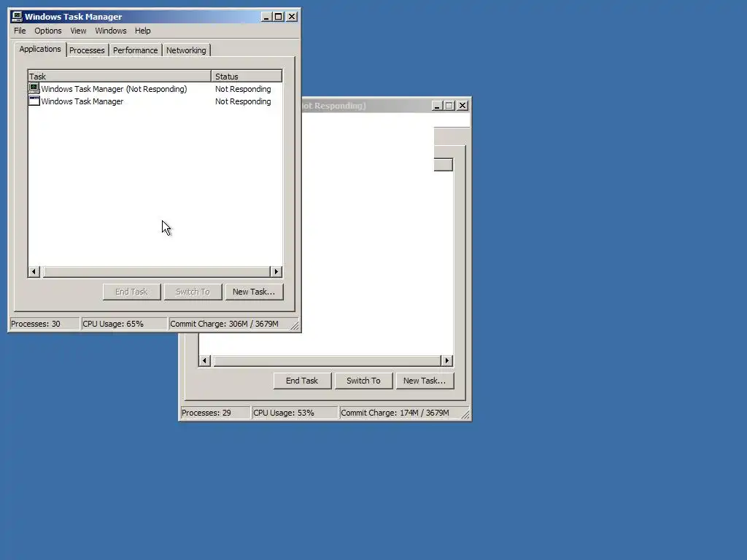This screenshot has height=560, width=747.
Task: Sort by the Status column header
Action: [x=247, y=76]
